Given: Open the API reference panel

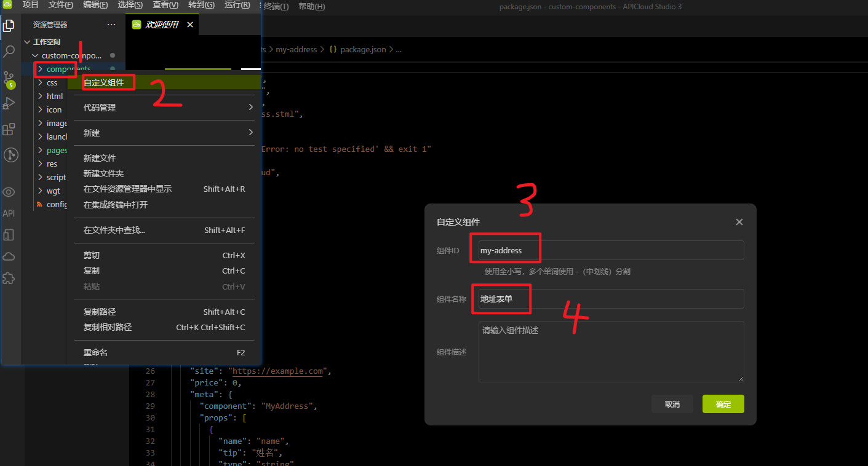Looking at the screenshot, I should tap(9, 213).
